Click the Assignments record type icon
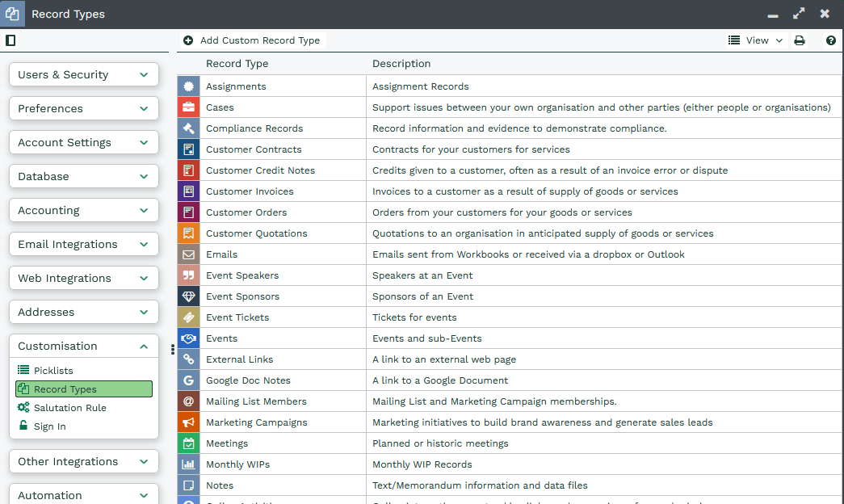The height and width of the screenshot is (504, 844). 188,86
